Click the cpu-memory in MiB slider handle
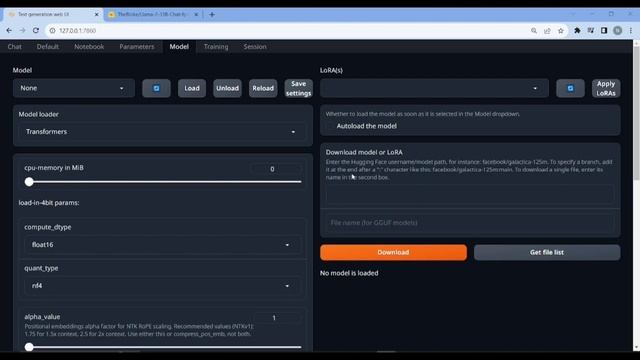640x360 pixels. (29, 182)
